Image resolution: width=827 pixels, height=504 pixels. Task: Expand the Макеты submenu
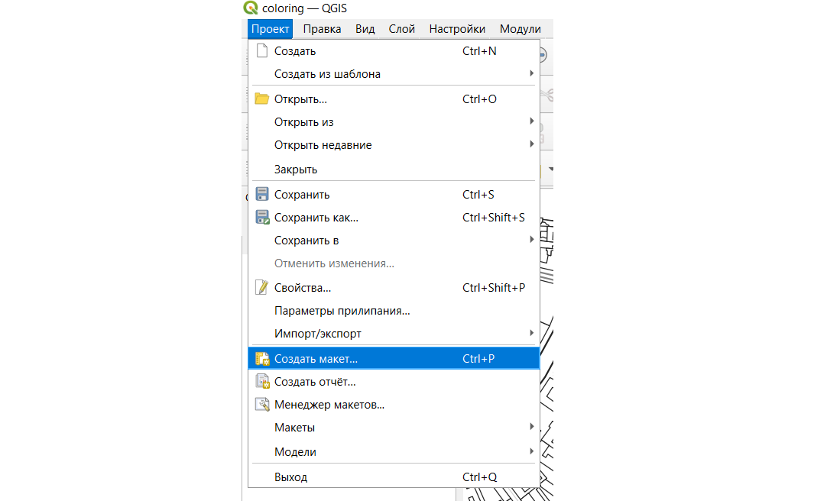tap(394, 428)
